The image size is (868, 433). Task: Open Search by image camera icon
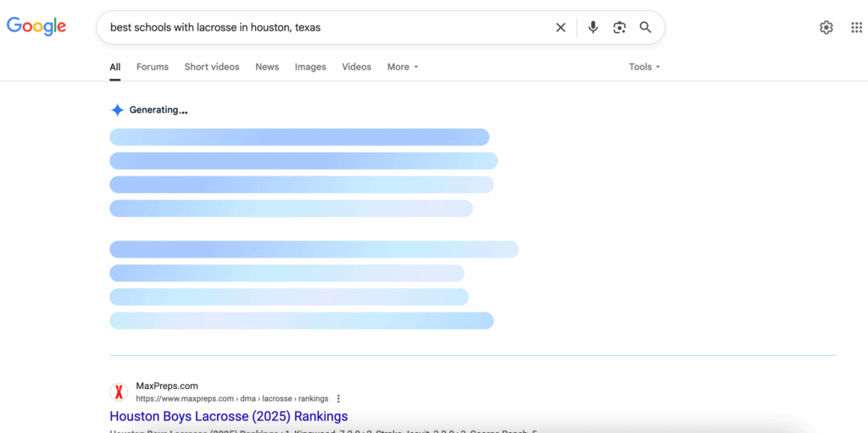[619, 27]
